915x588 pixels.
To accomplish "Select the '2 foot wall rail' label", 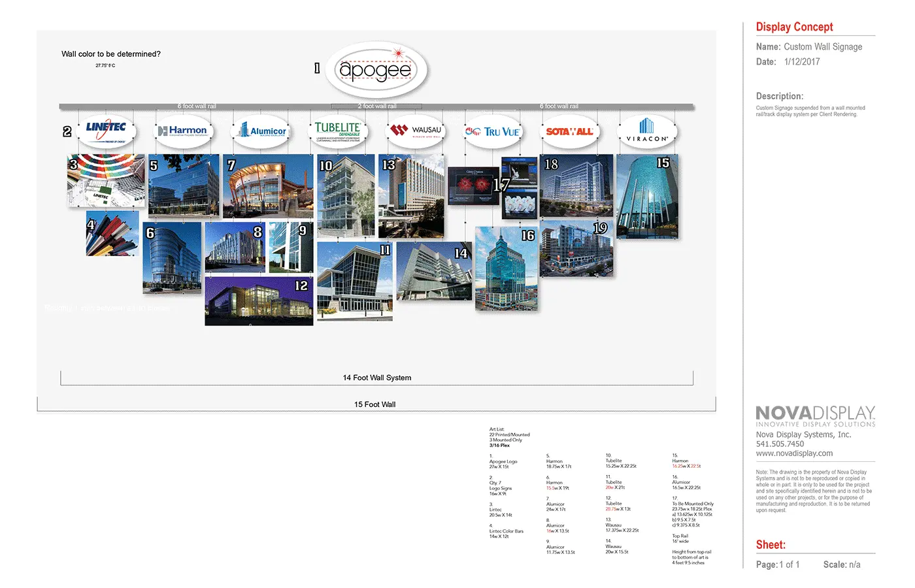I will (x=377, y=106).
